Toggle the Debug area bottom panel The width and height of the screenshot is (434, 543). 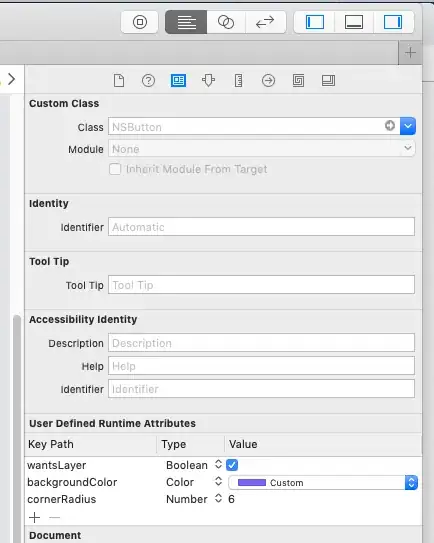354,22
